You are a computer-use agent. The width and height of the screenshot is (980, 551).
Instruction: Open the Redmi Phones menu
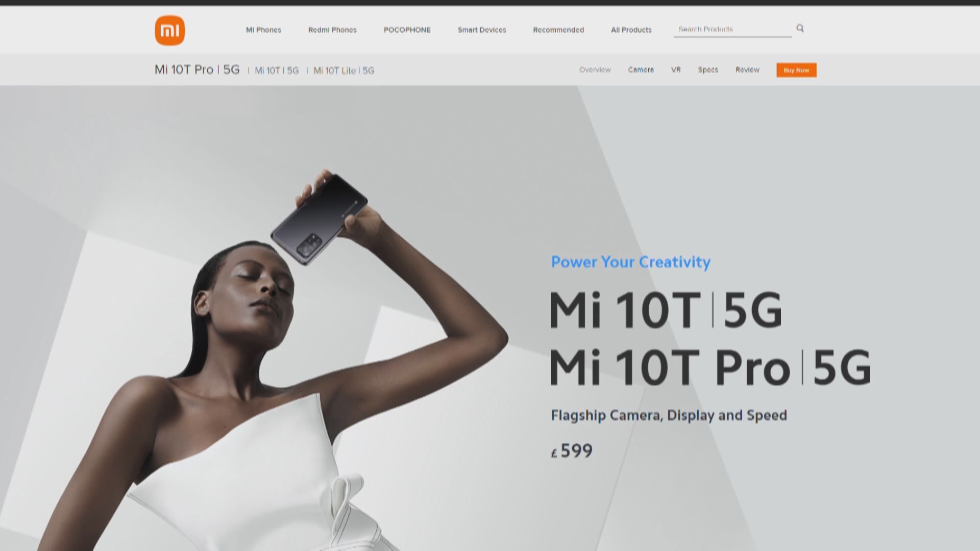[x=332, y=30]
